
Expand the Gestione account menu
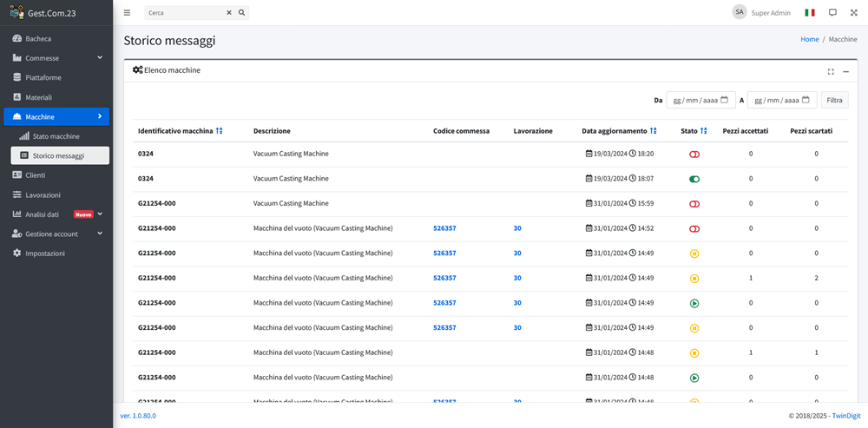coord(100,234)
